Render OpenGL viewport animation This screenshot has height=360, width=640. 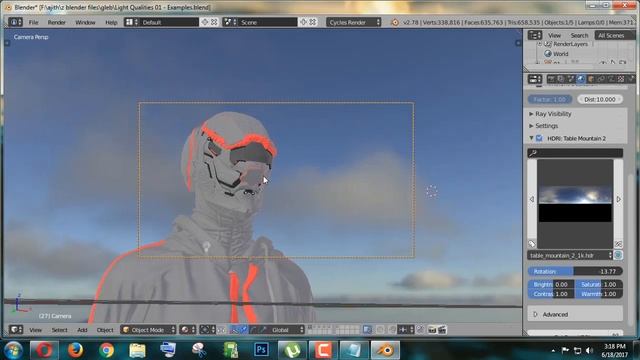(x=442, y=329)
